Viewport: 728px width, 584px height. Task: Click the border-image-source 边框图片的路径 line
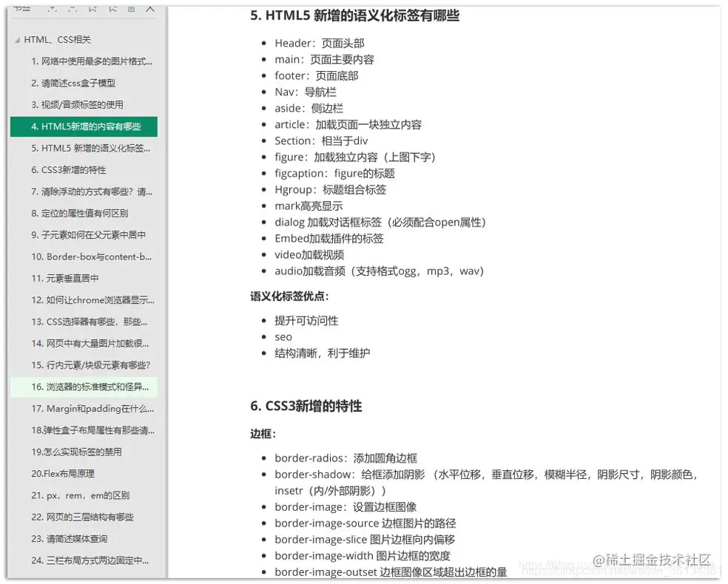tap(365, 523)
